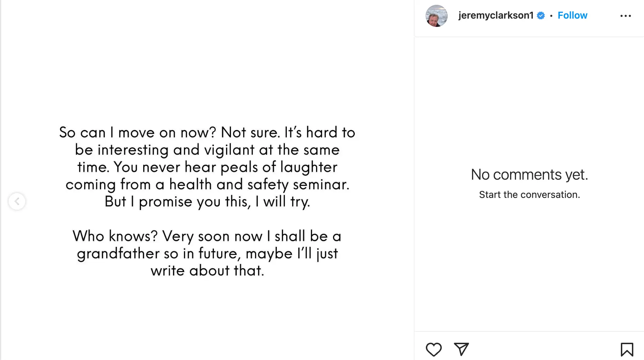Click the "time. You never hear peals" line
The width and height of the screenshot is (644, 360).
point(207,167)
